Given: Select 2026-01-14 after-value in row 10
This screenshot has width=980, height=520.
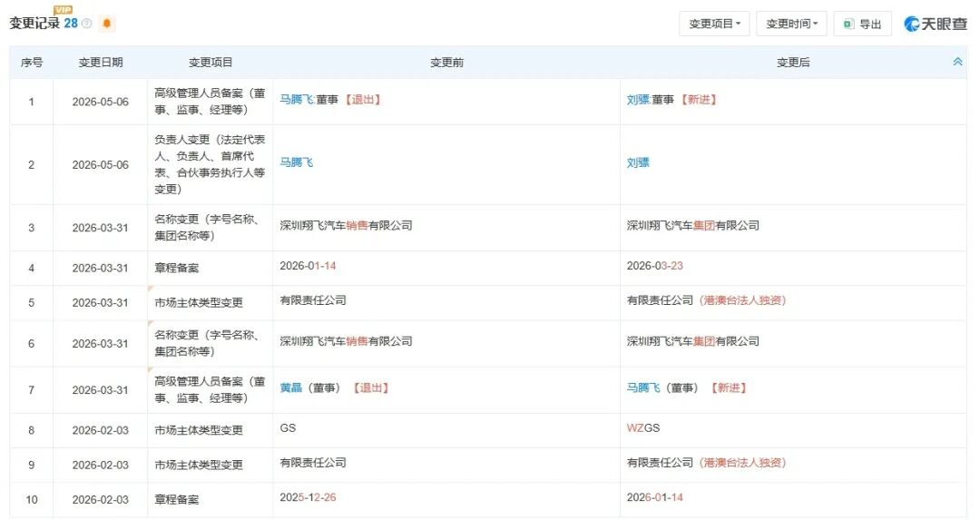Looking at the screenshot, I should [654, 497].
